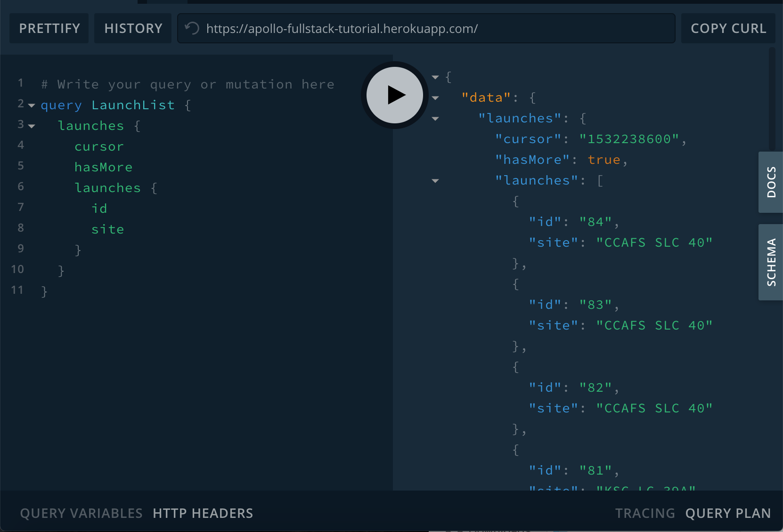
Task: Collapse the "data" response node
Action: [435, 98]
